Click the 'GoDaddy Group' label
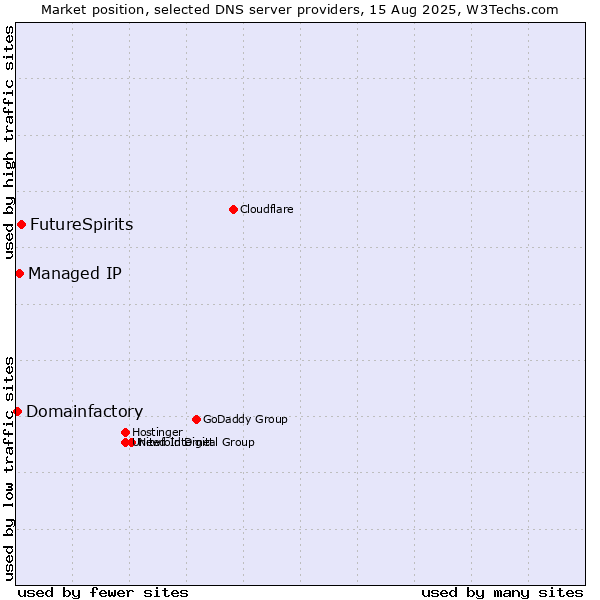The height and width of the screenshot is (600, 600). pos(245,419)
